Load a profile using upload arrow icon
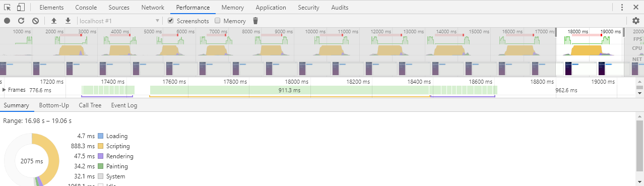Image resolution: width=644 pixels, height=186 pixels. click(54, 21)
